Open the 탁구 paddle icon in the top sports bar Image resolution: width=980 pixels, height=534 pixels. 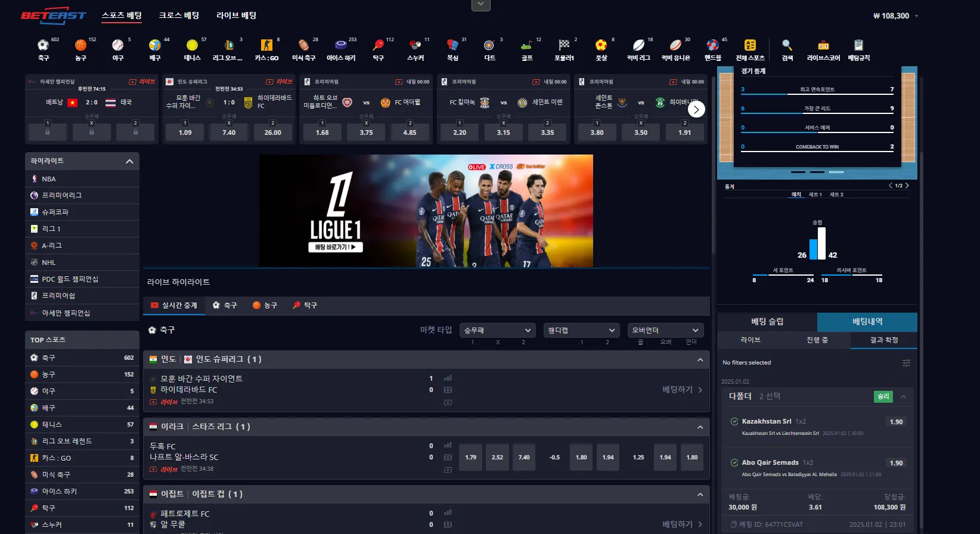(x=378, y=45)
